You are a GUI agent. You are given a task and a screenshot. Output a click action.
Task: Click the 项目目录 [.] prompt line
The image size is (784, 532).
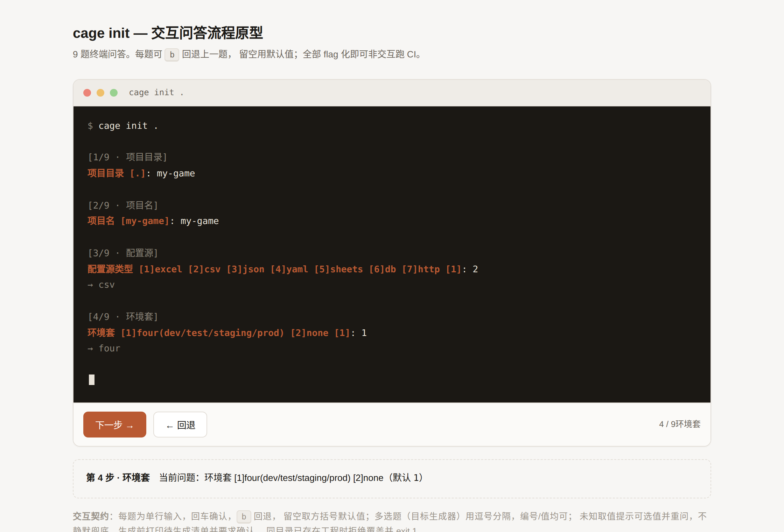tap(141, 173)
